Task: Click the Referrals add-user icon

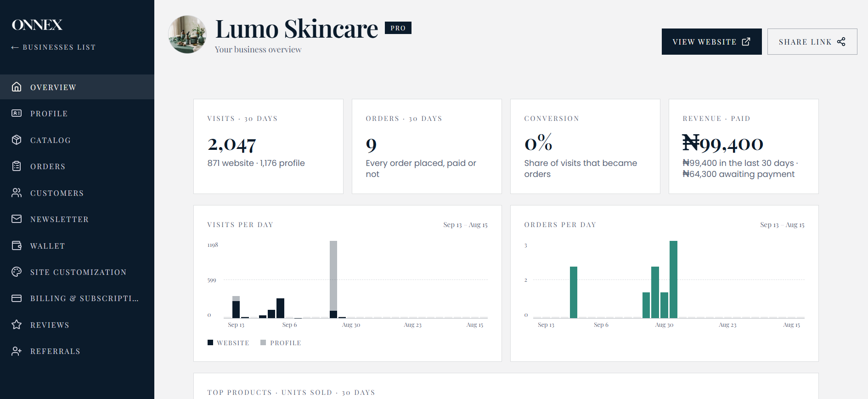Action: 17,351
